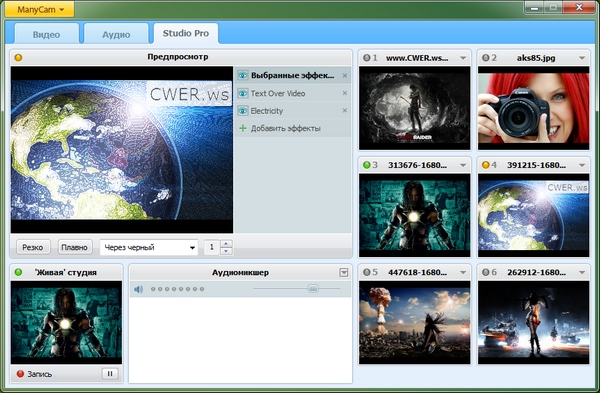Expand the Аудиомикшер options menu
The height and width of the screenshot is (393, 600).
pos(344,272)
